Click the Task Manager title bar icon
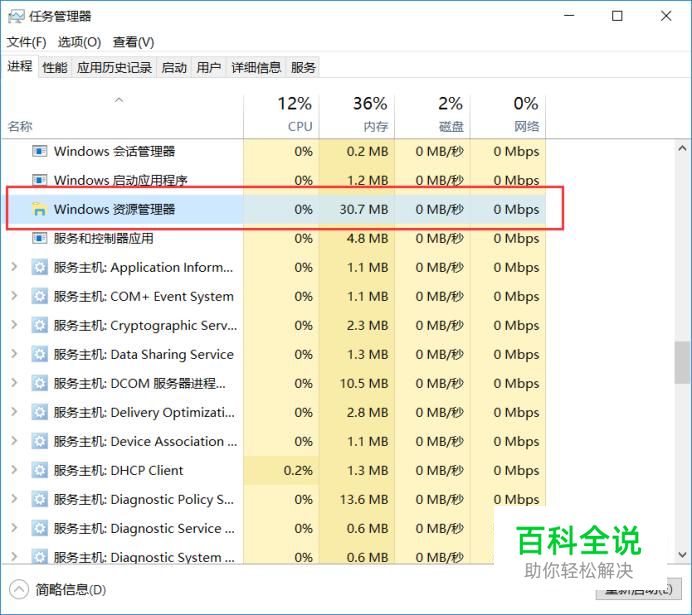This screenshot has width=692, height=615. (x=16, y=17)
